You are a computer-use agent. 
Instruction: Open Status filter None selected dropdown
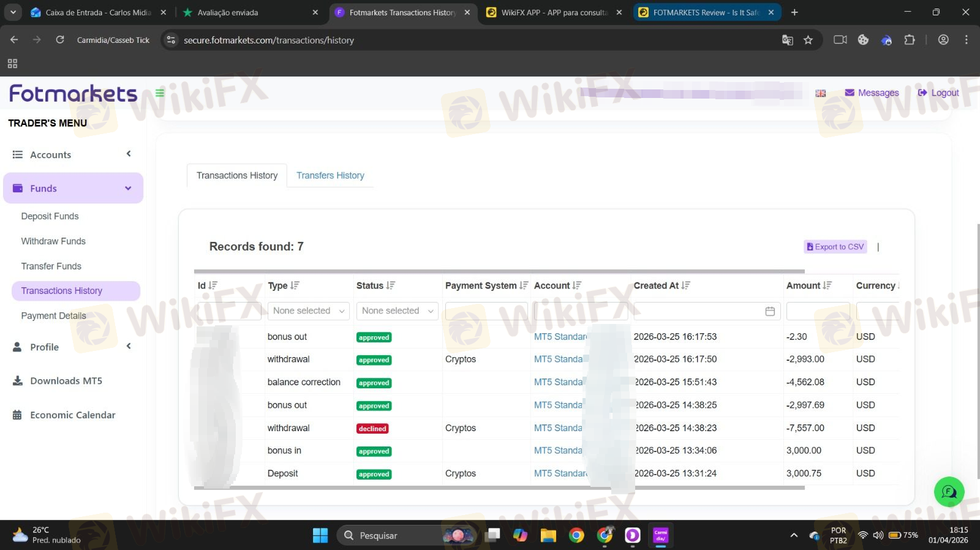398,311
